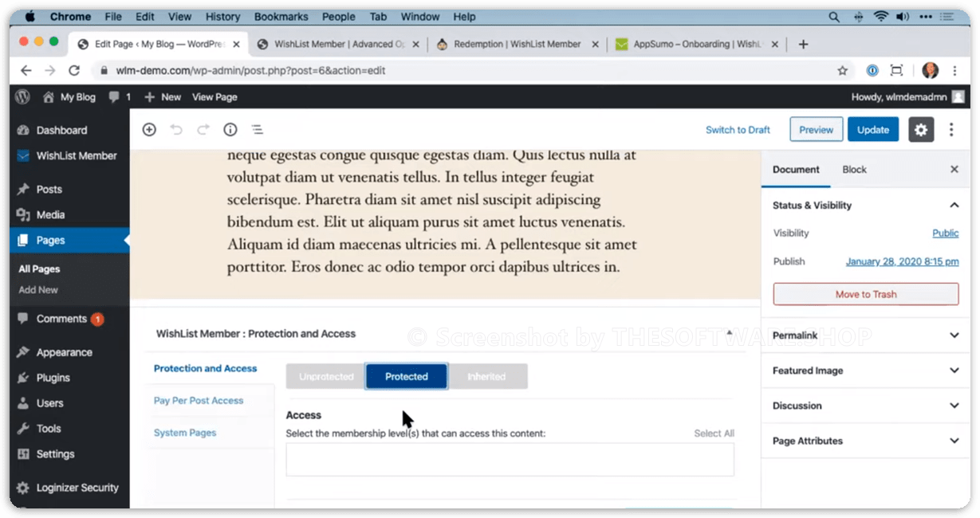Click Switch to Draft
This screenshot has height=518, width=980.
738,130
